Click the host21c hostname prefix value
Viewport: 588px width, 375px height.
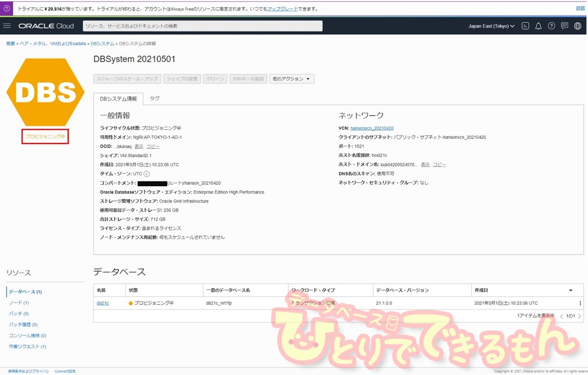(x=379, y=155)
